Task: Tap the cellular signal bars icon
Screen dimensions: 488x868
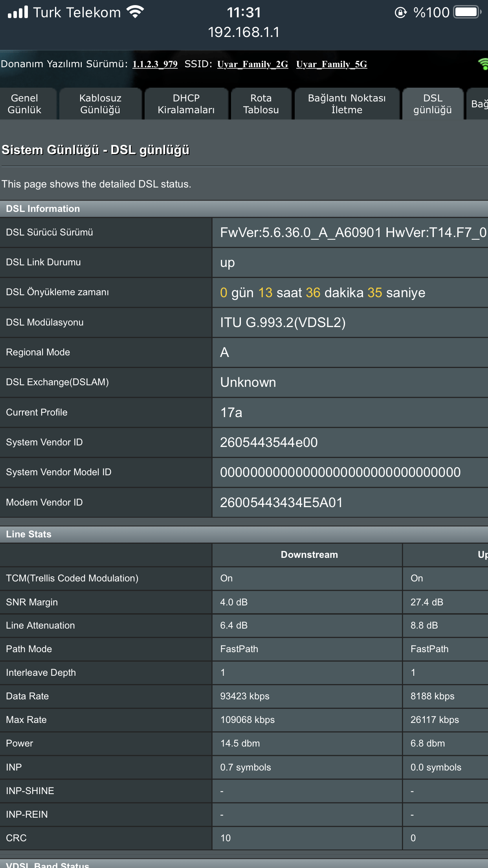Action: (18, 12)
